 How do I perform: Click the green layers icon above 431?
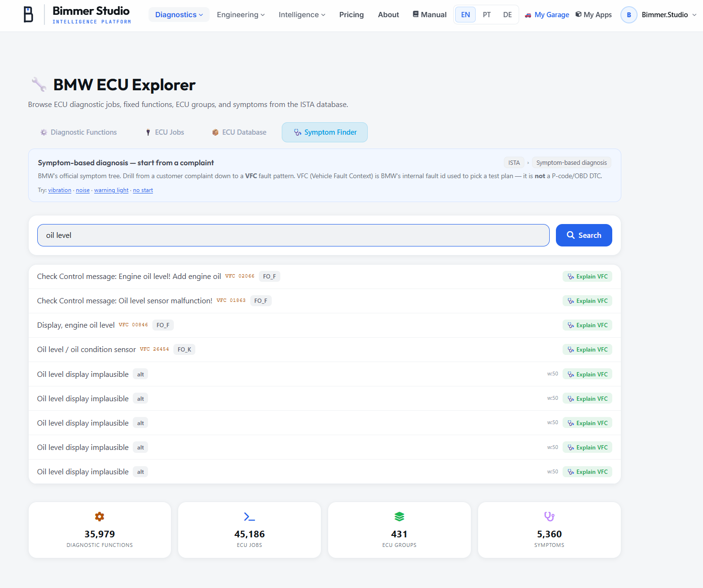click(x=399, y=516)
